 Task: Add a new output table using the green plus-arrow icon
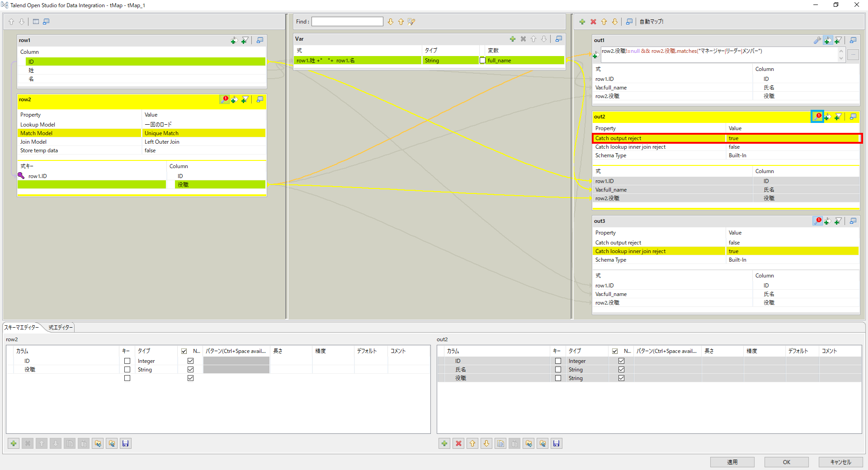click(x=828, y=40)
